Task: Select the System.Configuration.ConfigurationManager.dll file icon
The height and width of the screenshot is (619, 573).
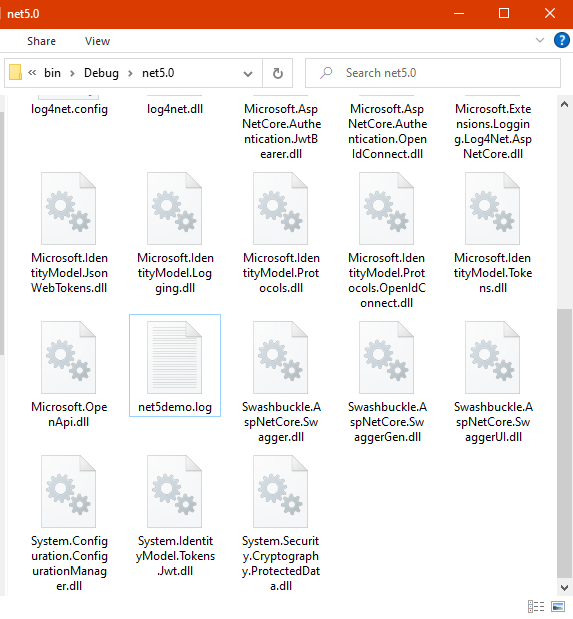Action: click(x=69, y=491)
